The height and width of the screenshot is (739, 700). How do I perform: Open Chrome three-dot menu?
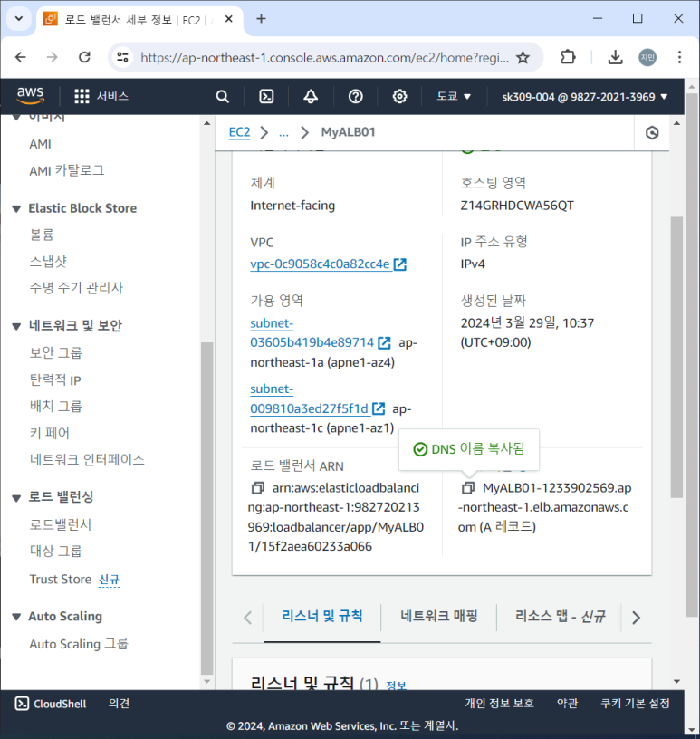(x=679, y=57)
